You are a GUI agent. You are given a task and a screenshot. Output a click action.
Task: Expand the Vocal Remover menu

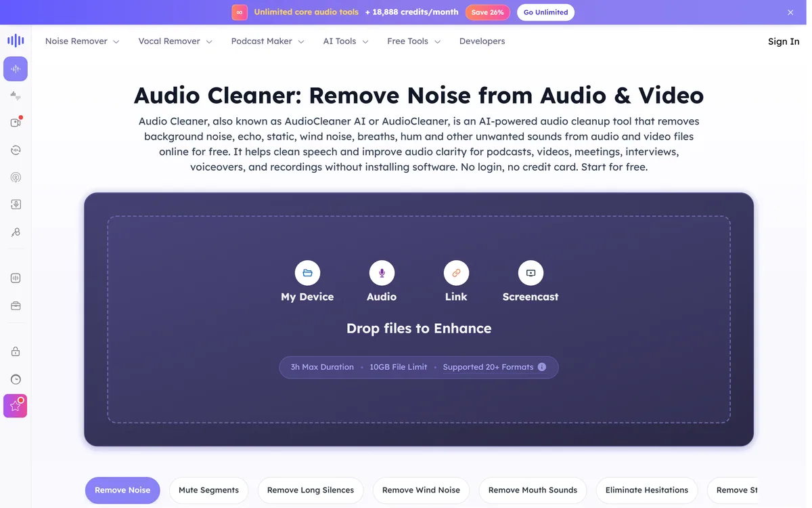[x=175, y=41]
